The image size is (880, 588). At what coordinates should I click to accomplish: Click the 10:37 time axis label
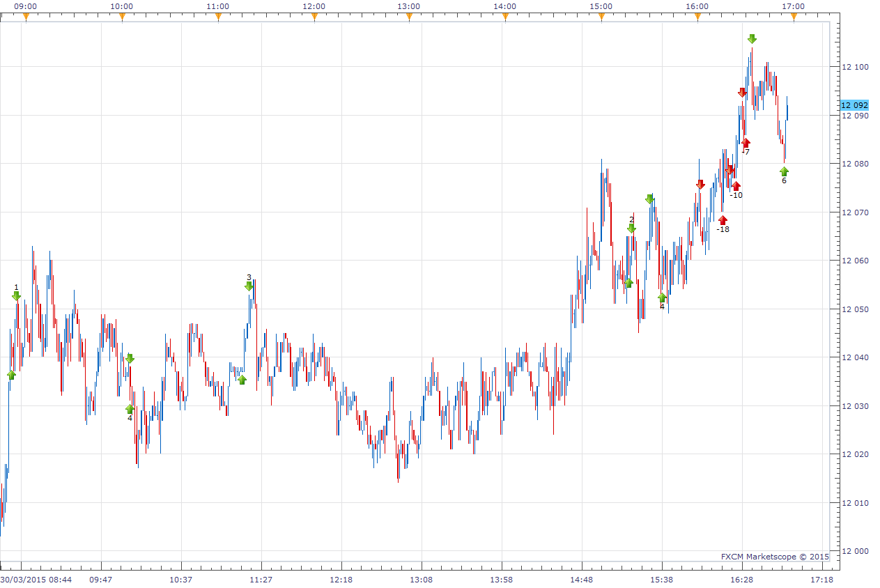point(181,580)
